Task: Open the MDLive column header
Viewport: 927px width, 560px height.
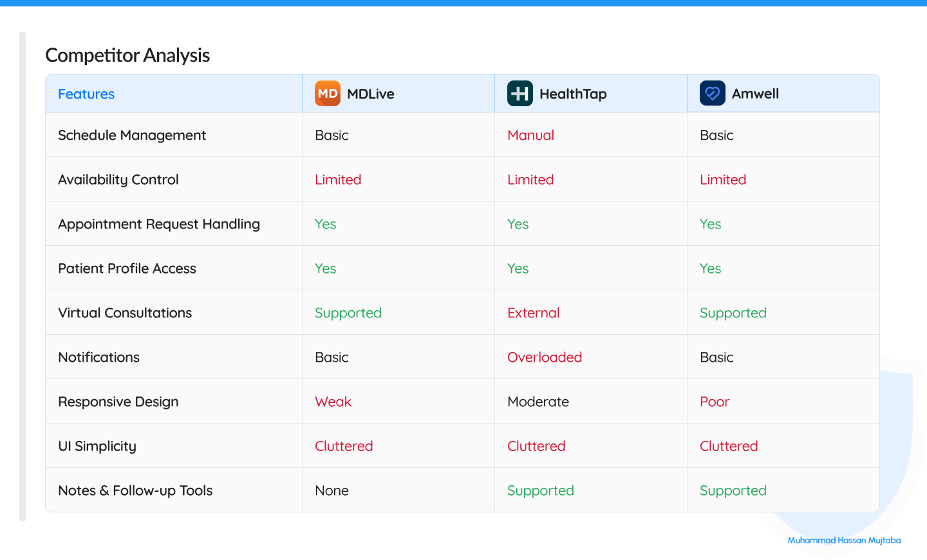Action: pyautogui.click(x=370, y=93)
